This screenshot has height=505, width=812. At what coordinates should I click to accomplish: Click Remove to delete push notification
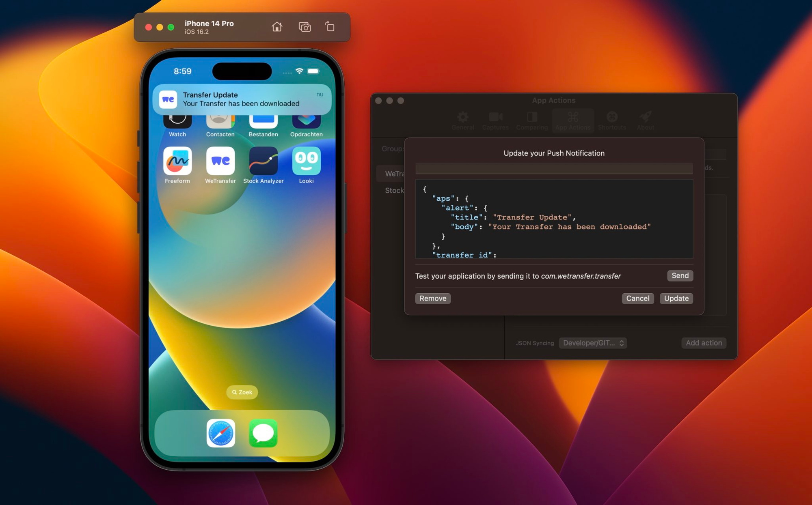click(x=433, y=298)
